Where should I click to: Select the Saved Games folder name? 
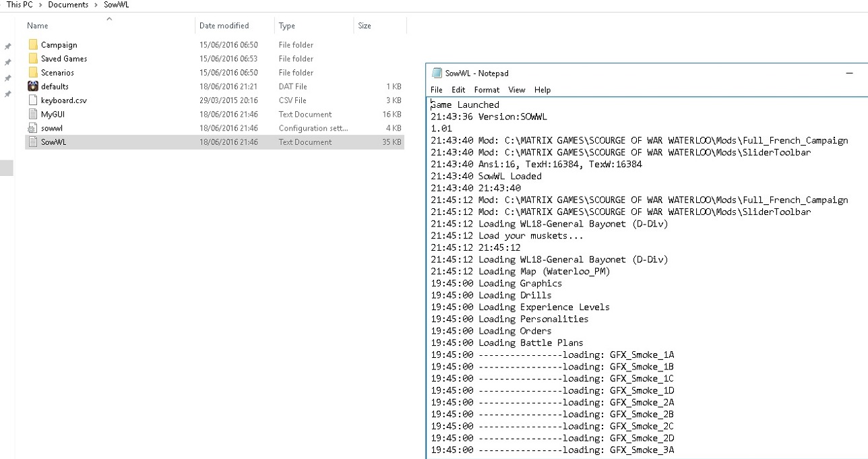pyautogui.click(x=64, y=59)
